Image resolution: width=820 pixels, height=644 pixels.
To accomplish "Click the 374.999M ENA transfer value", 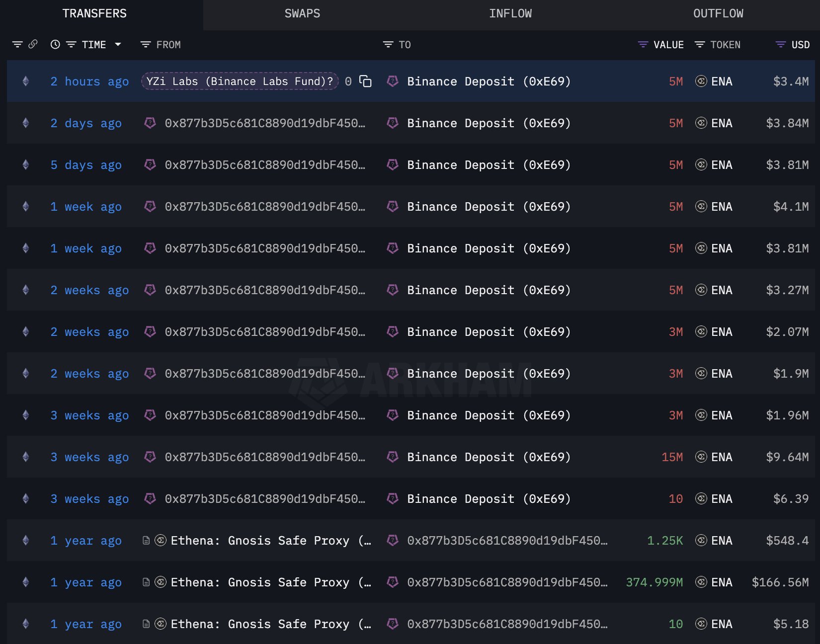I will click(654, 582).
